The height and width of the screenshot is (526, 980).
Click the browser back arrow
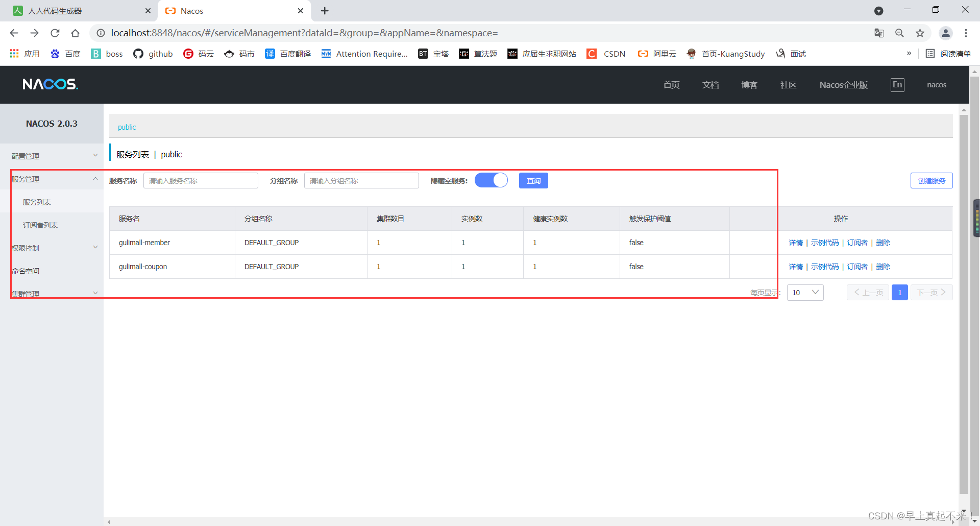[x=14, y=33]
